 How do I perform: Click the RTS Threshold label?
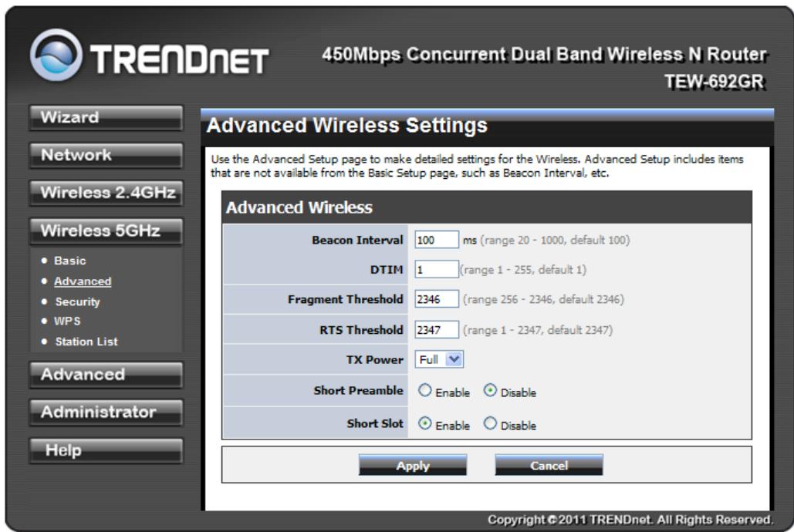pyautogui.click(x=361, y=330)
